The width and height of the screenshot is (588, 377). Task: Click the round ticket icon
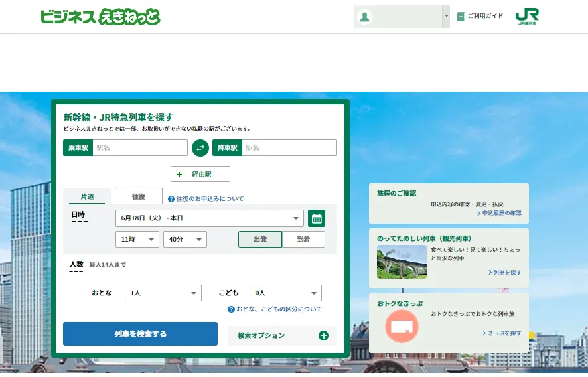tap(402, 327)
